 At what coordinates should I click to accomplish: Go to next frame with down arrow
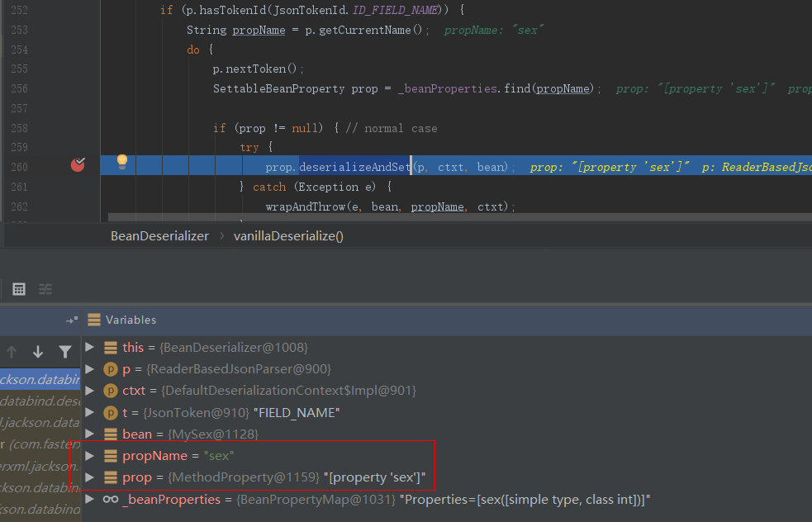point(38,352)
